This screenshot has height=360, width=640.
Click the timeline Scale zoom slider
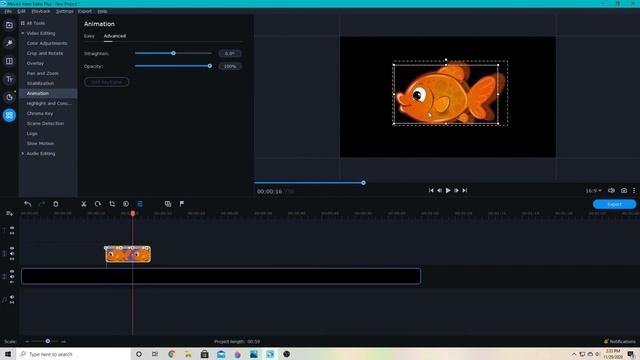pyautogui.click(x=48, y=341)
